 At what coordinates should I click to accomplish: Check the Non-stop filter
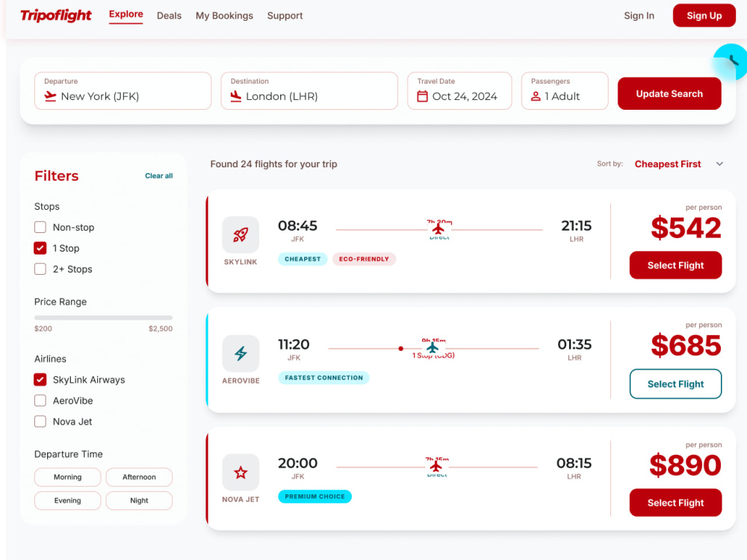(x=40, y=227)
